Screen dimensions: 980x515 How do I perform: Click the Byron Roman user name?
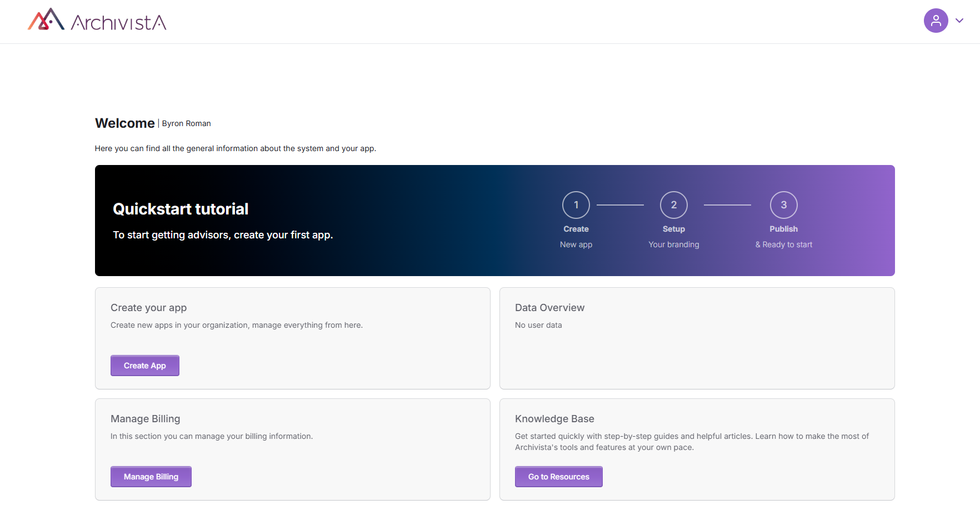(x=186, y=123)
